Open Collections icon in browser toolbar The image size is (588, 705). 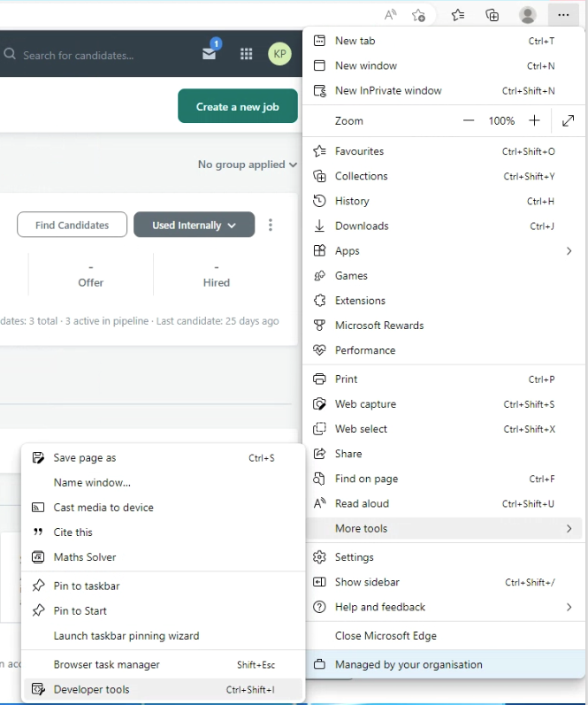[493, 15]
